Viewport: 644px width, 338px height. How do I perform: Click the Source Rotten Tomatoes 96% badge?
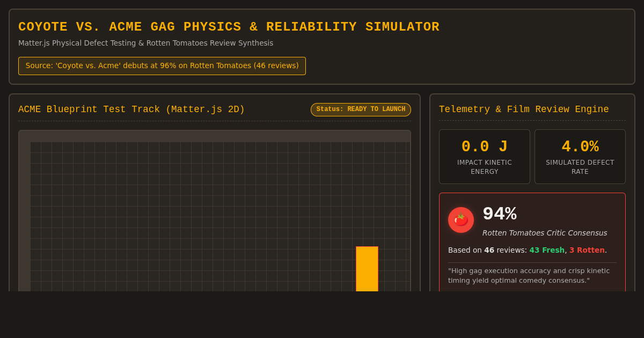[x=162, y=66]
